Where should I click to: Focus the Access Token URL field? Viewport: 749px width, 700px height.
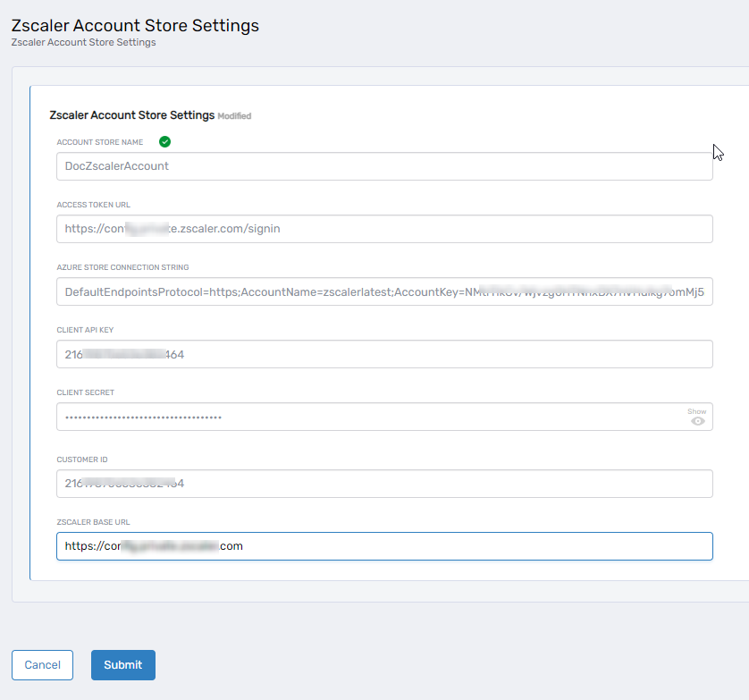coord(384,229)
